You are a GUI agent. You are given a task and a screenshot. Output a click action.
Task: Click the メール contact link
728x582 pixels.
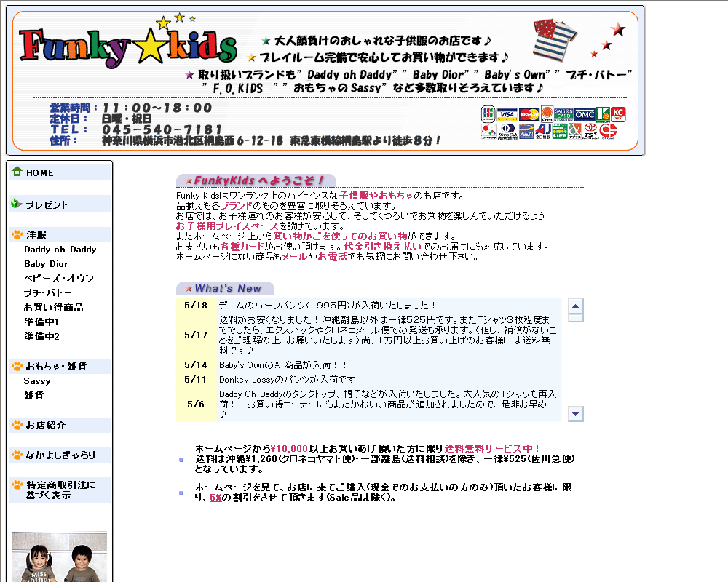295,257
